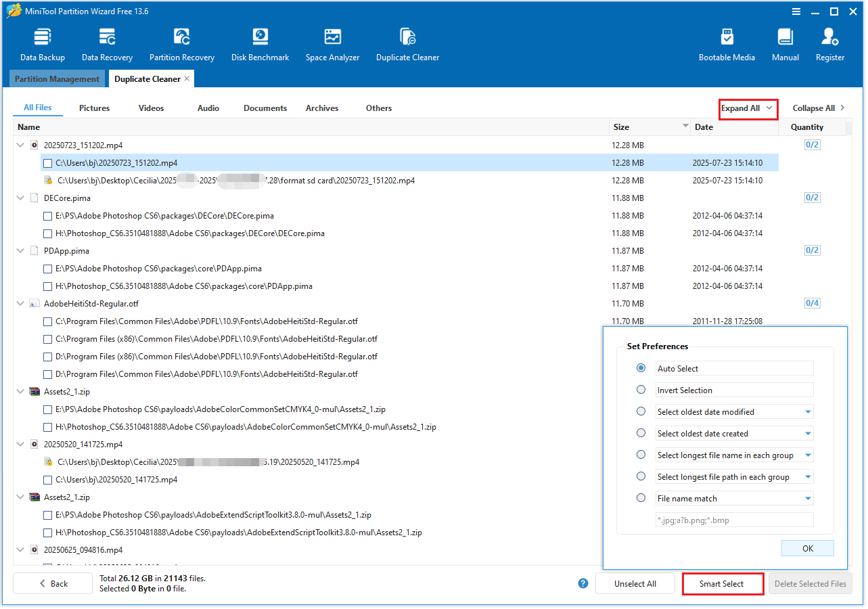868x609 pixels.
Task: Start the Disk Benchmark tool
Action: click(260, 45)
